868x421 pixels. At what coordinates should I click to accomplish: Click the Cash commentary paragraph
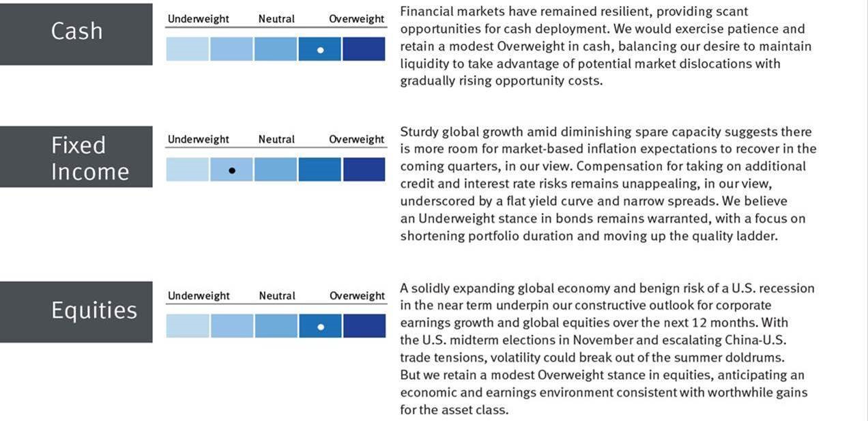605,46
